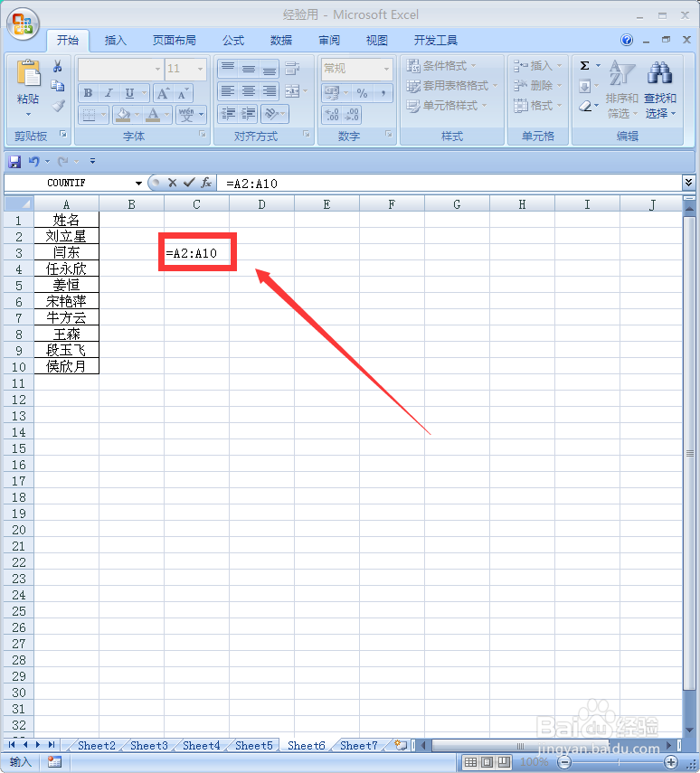This screenshot has height=773, width=700.
Task: Click the Decrease Decimal icon
Action: pos(352,115)
